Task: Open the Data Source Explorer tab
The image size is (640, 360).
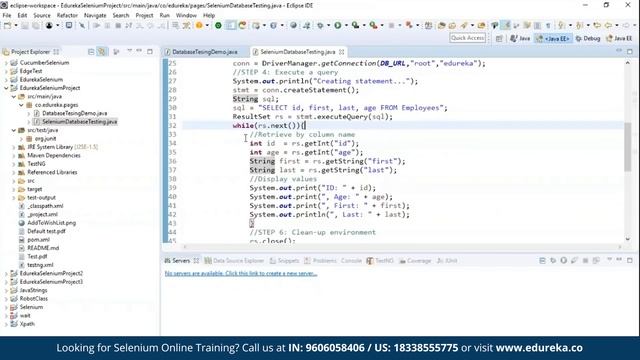Action: 234,260
